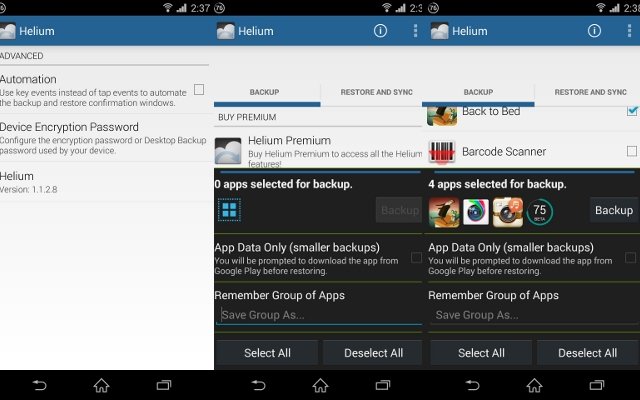Tap disabled Backup button on middle screen
This screenshot has height=400, width=640.
(399, 210)
